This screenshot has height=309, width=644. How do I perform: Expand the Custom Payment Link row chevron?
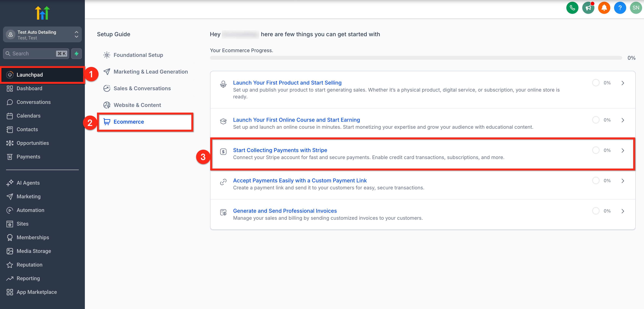[x=623, y=181]
